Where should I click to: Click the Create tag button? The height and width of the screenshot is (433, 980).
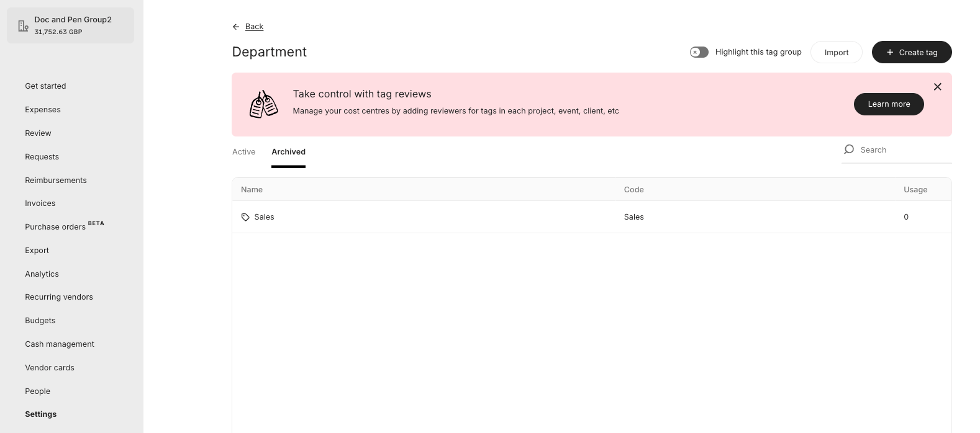[x=912, y=52]
